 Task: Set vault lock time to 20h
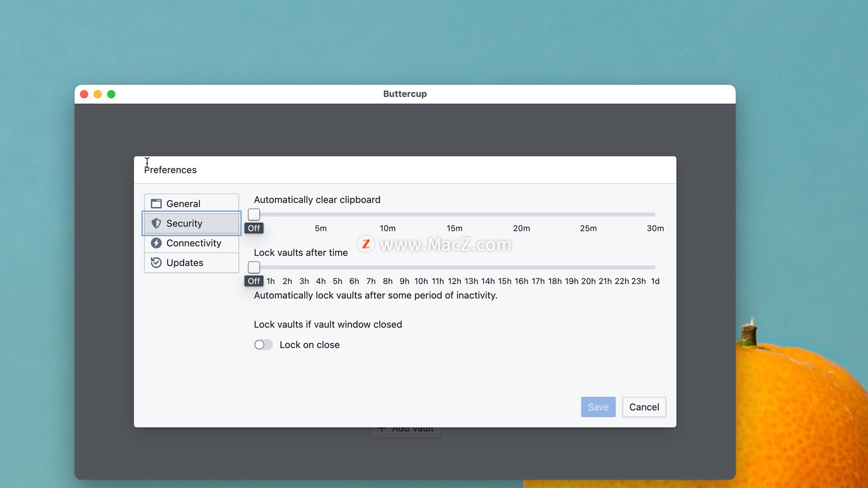click(x=588, y=281)
